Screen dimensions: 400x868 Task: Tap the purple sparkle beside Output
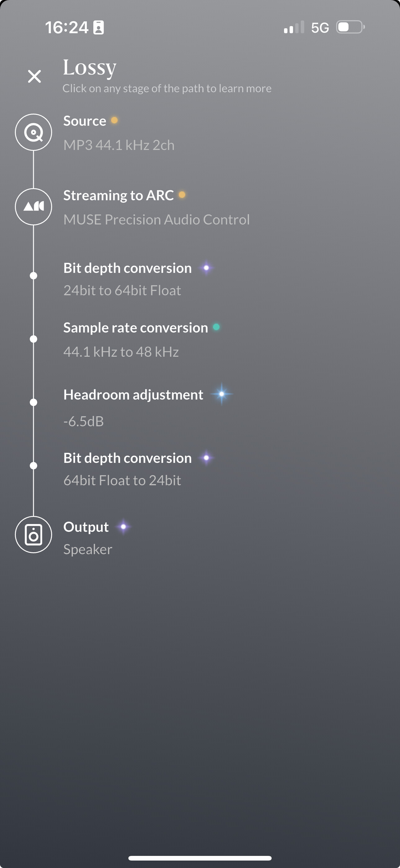(124, 527)
